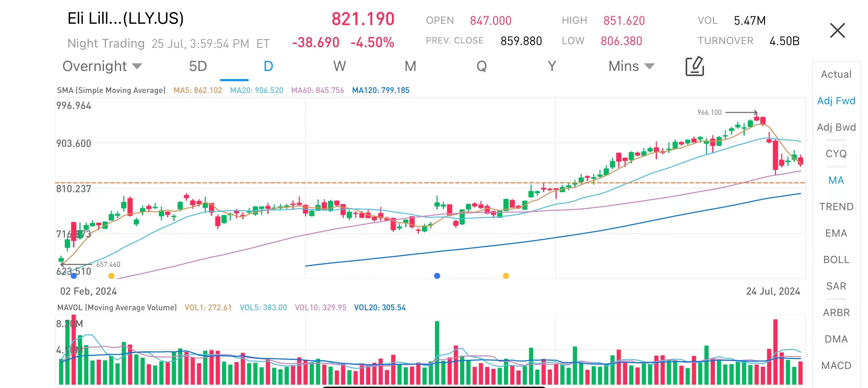Click the 24 Jul, 2024 end date

pyautogui.click(x=773, y=291)
